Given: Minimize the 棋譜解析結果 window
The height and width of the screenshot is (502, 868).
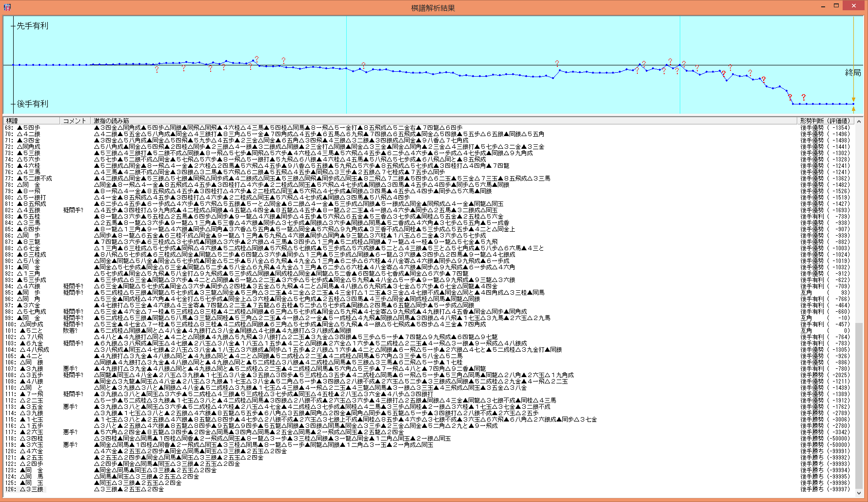Looking at the screenshot, I should pyautogui.click(x=823, y=6).
